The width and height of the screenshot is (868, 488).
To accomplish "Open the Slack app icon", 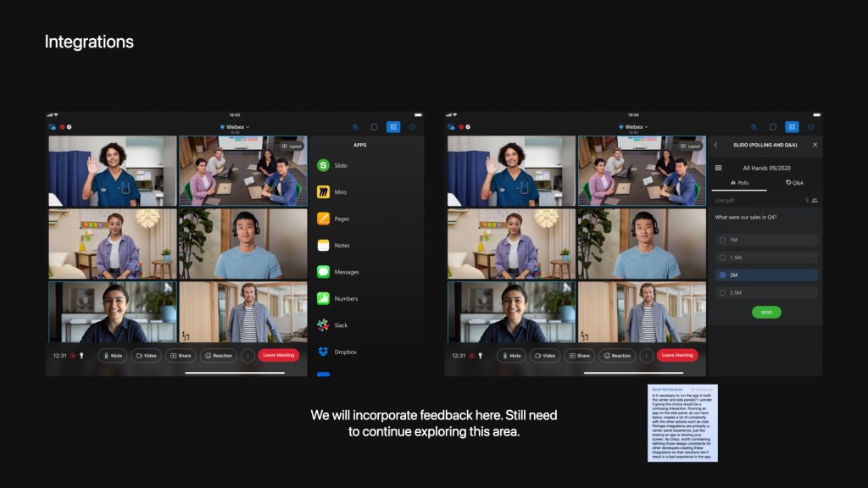I will (x=323, y=325).
